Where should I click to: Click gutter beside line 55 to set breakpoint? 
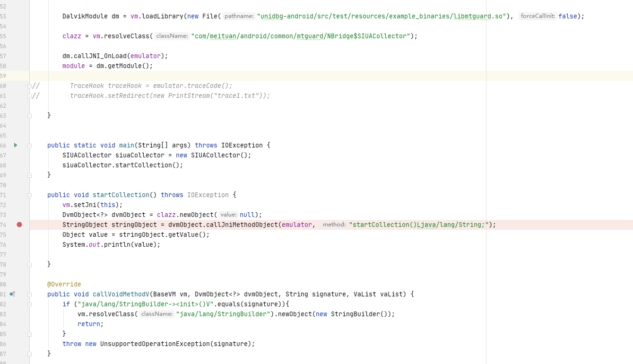point(19,36)
